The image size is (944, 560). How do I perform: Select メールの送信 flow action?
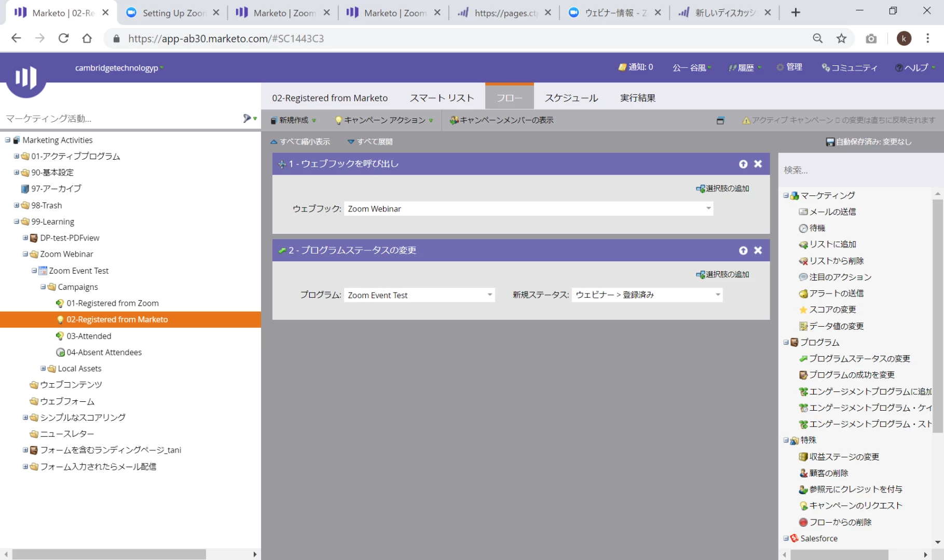coord(827,212)
